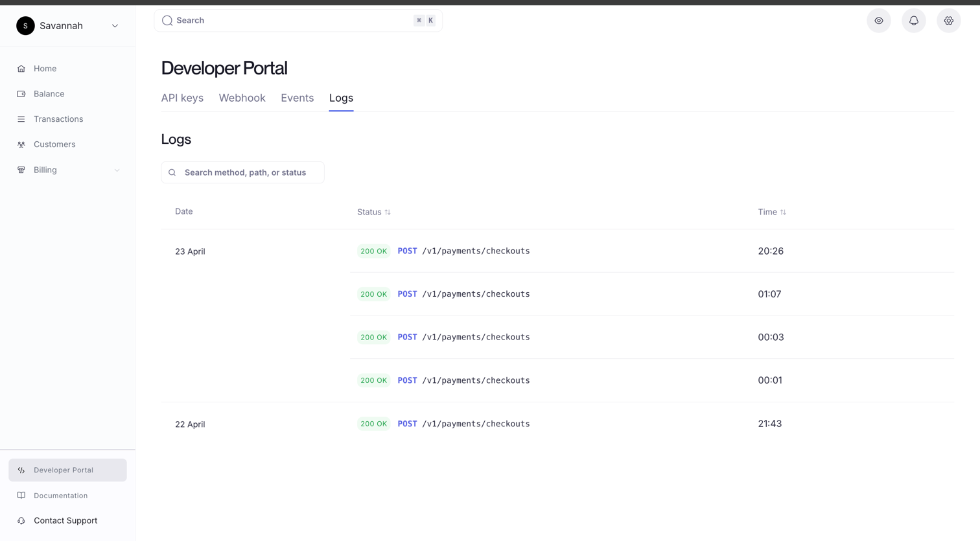This screenshot has width=980, height=541.
Task: Click the Developer Portal page heading
Action: coord(224,68)
